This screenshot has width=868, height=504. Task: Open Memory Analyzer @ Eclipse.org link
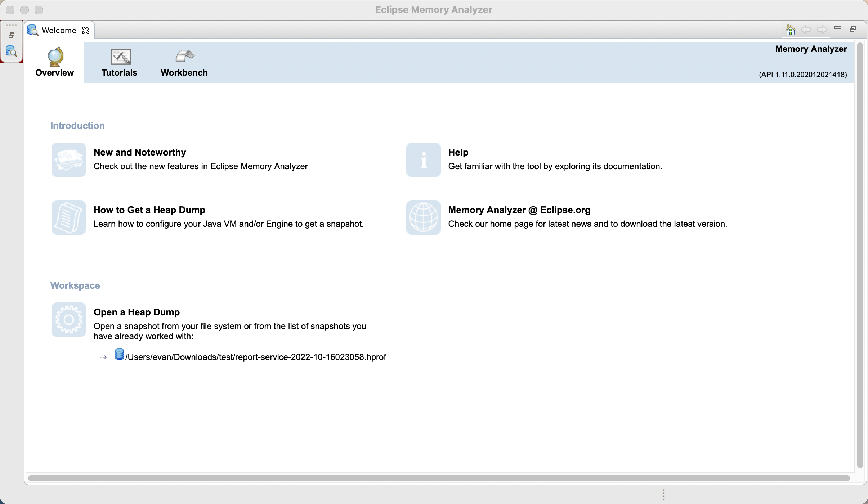(519, 210)
